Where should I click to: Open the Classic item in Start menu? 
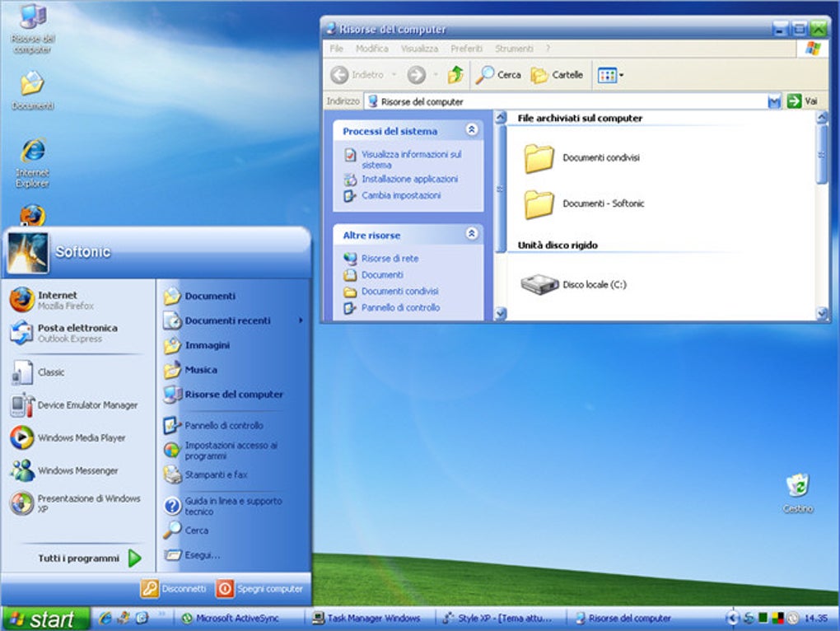38,372
